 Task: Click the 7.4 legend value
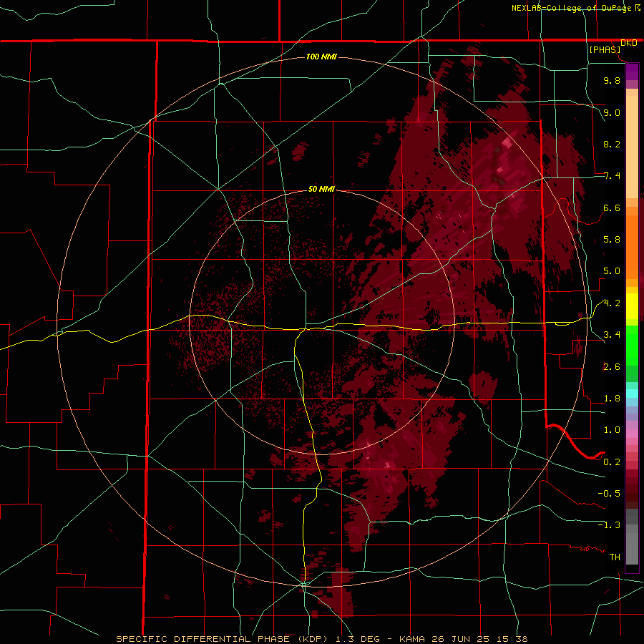pos(612,176)
